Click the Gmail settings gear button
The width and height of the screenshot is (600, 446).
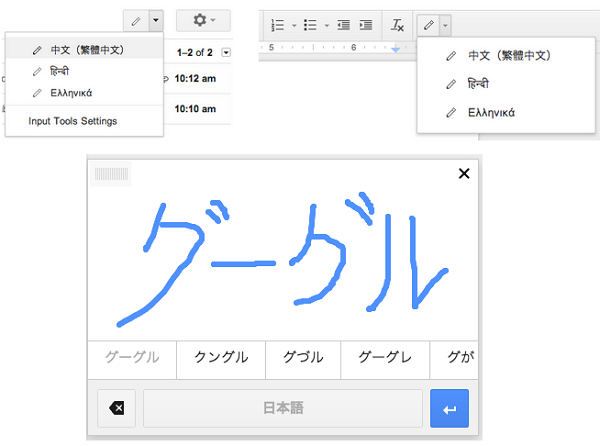click(x=203, y=20)
